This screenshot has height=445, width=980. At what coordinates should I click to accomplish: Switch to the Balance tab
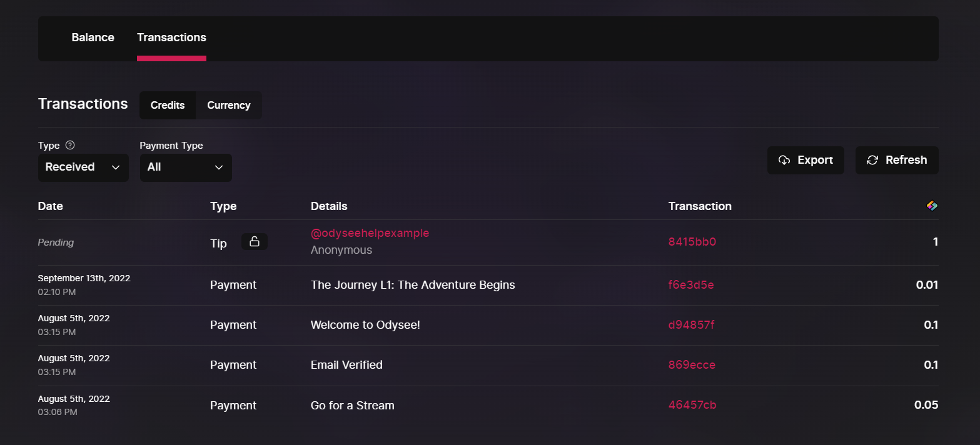pyautogui.click(x=93, y=37)
